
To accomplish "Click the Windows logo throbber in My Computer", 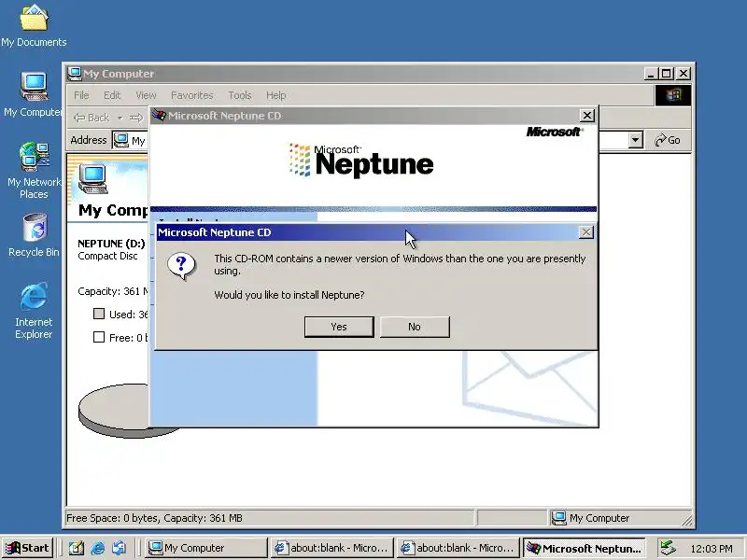I will (672, 95).
